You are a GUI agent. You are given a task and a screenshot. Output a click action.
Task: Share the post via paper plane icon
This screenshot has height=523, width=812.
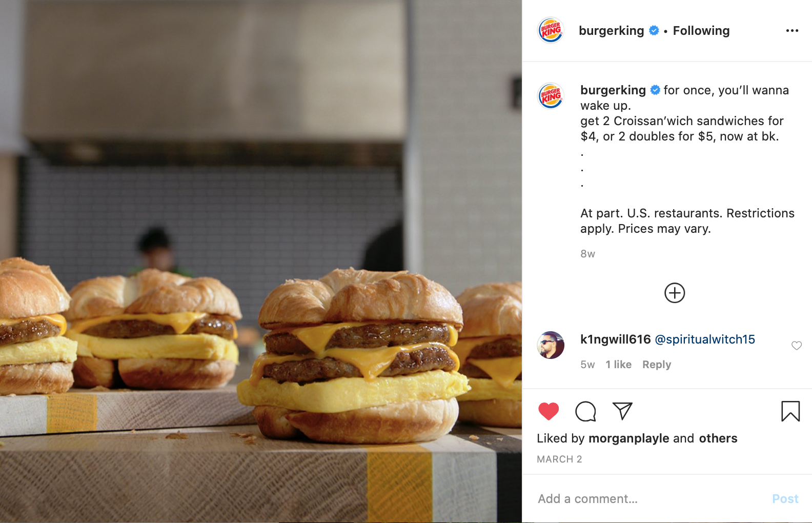[x=622, y=411]
